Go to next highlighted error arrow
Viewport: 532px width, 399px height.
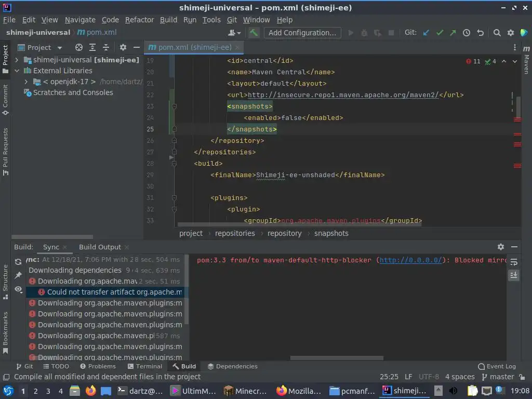pyautogui.click(x=515, y=61)
